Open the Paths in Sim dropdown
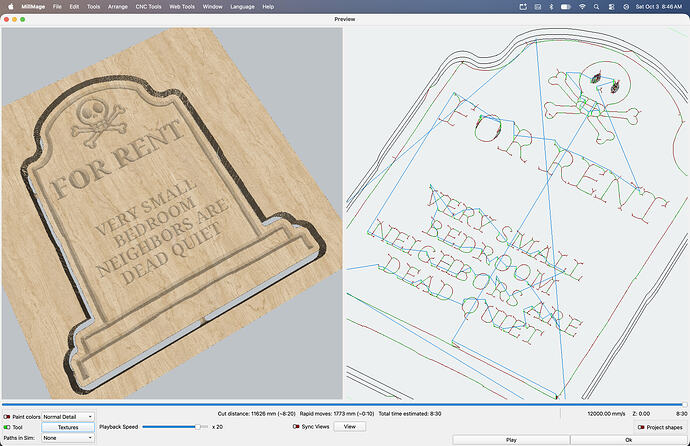690x446 pixels. coord(68,438)
